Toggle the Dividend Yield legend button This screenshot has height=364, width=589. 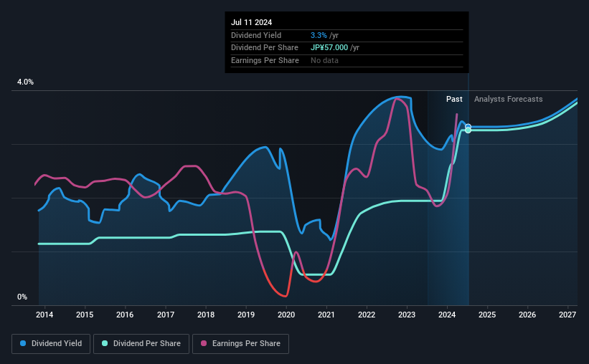point(51,344)
